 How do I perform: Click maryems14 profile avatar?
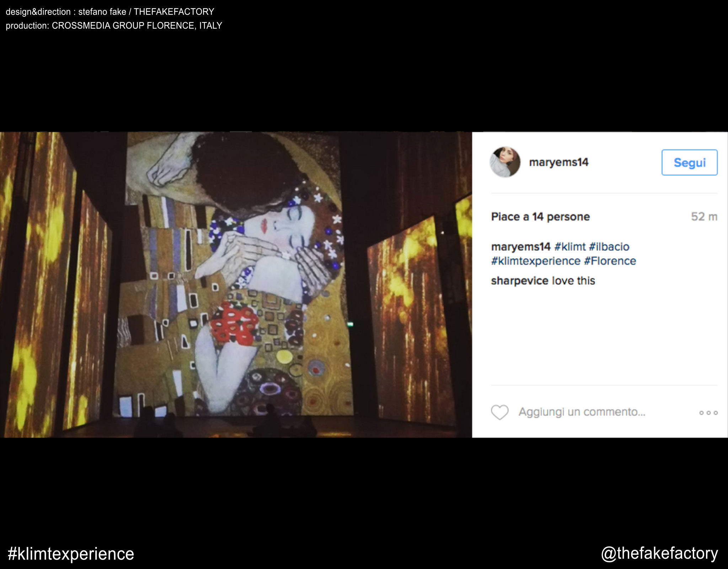pos(505,162)
